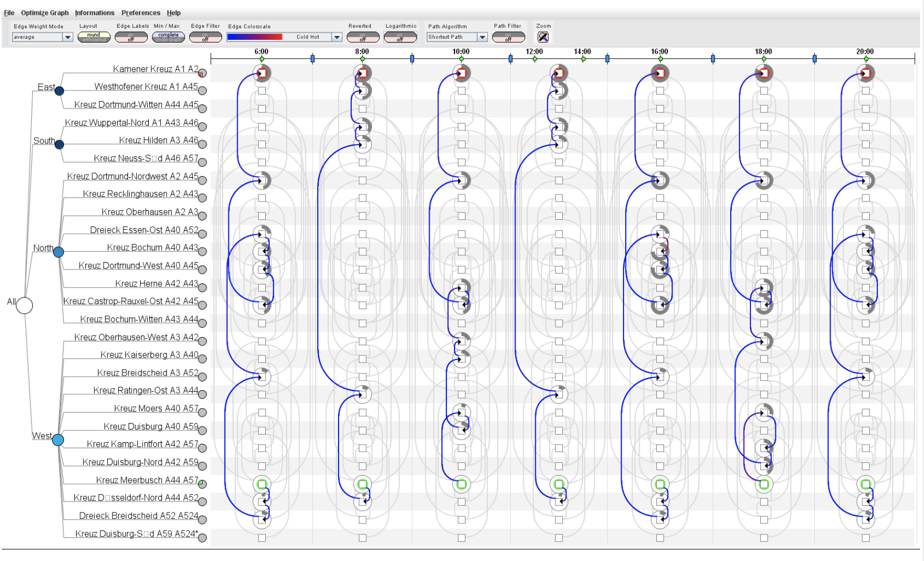Image resolution: width=924 pixels, height=561 pixels.
Task: Click the South group node circle
Action: [x=59, y=144]
